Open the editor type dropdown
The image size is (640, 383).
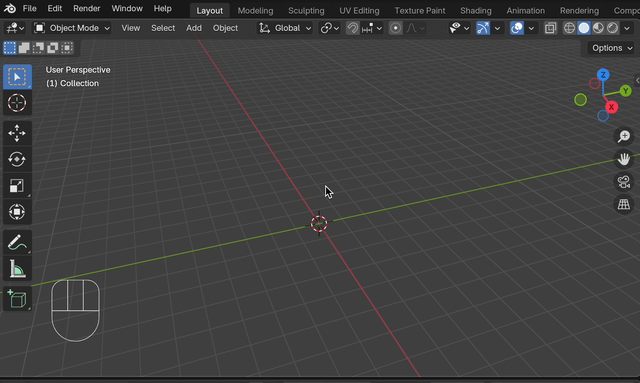point(15,28)
